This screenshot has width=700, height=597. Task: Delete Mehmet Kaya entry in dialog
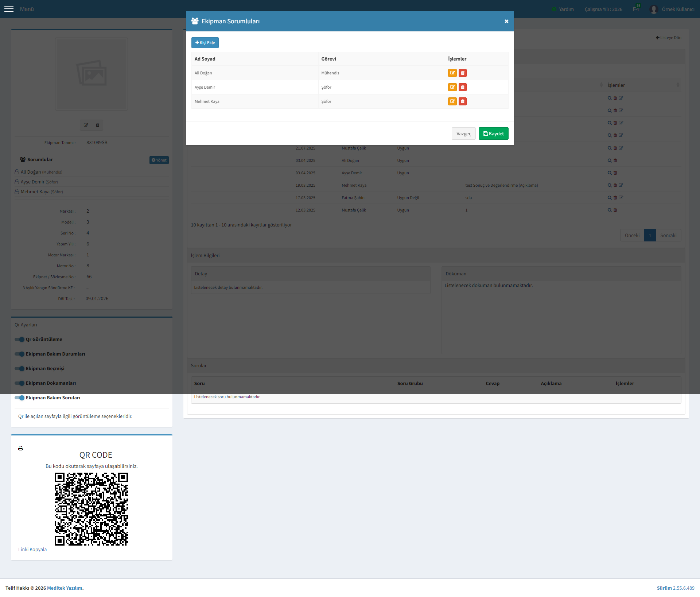pos(462,101)
